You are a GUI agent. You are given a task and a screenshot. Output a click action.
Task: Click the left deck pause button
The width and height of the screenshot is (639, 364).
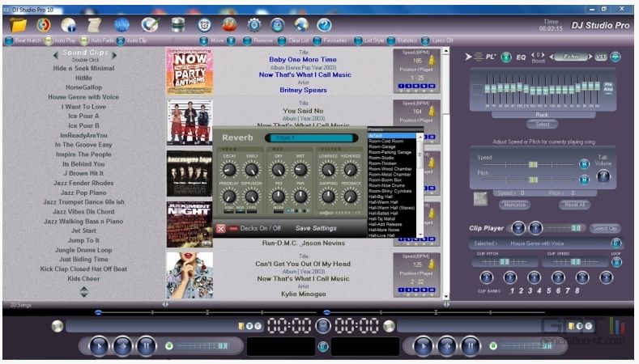pos(146,346)
